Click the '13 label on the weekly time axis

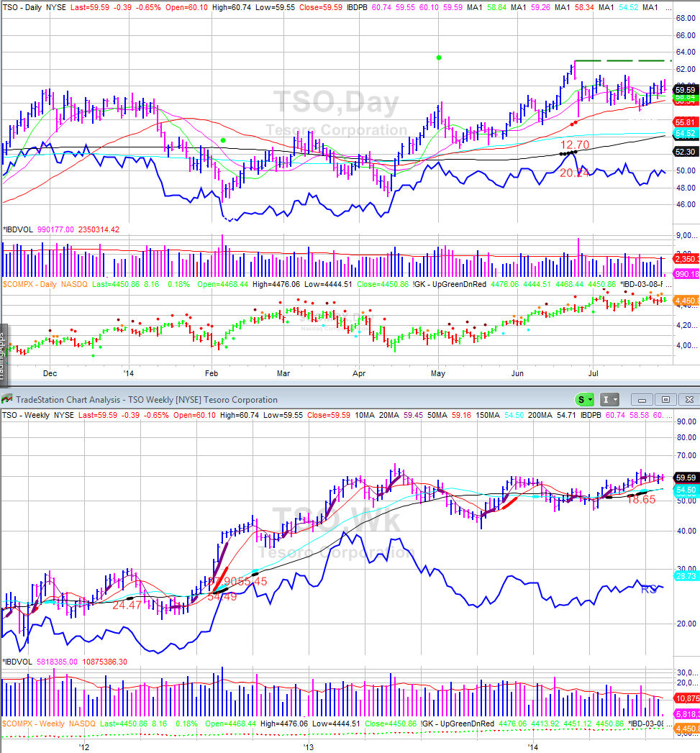(x=309, y=747)
